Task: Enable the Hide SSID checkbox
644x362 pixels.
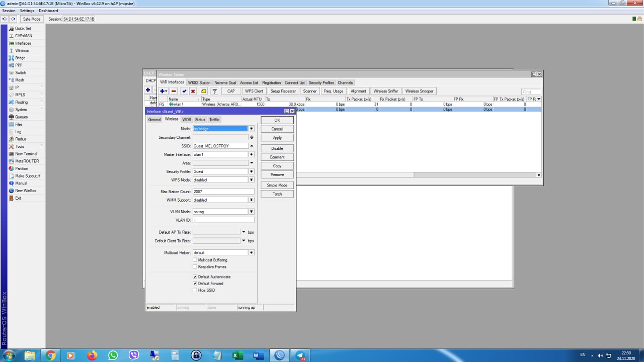Action: click(x=195, y=290)
